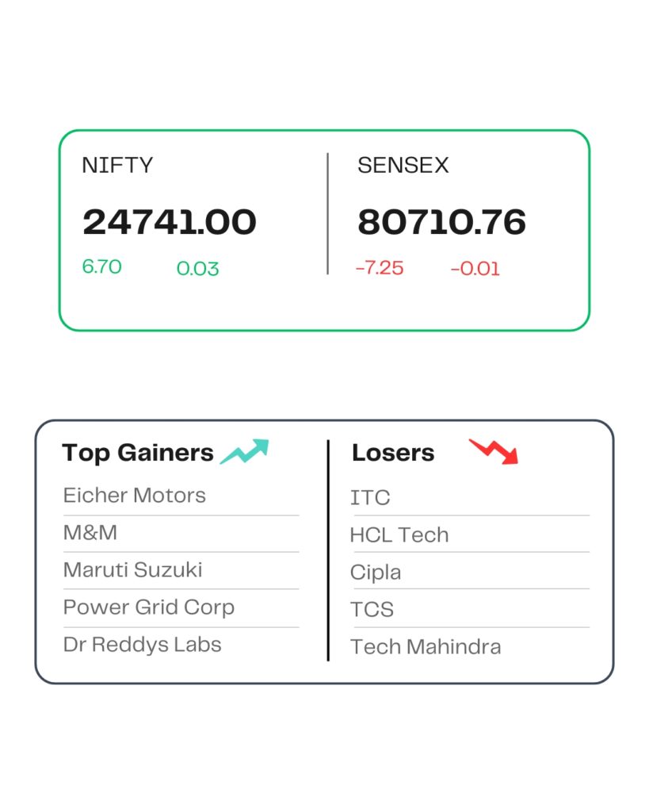Click the Top Gainers heading
This screenshot has height=812, width=649.
[x=138, y=453]
